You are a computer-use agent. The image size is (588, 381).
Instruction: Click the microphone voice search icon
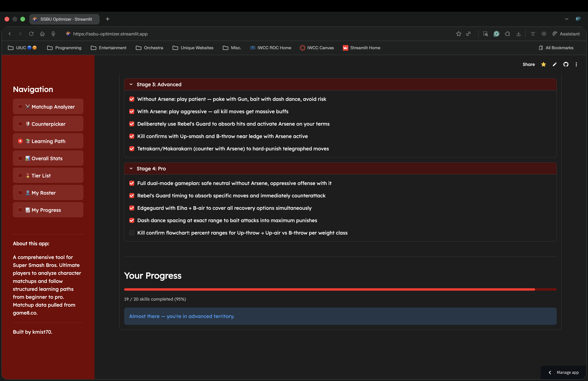pyautogui.click(x=53, y=34)
